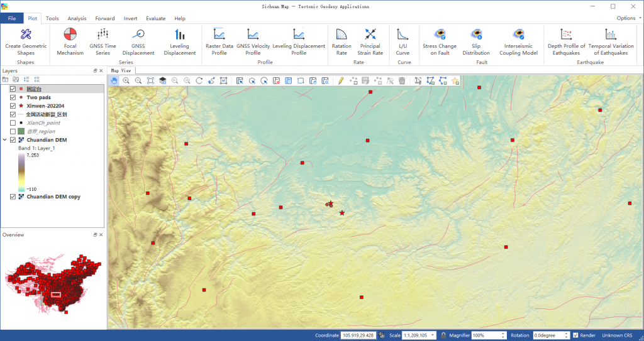Select the Pan hand tool in map toolbar

click(114, 80)
